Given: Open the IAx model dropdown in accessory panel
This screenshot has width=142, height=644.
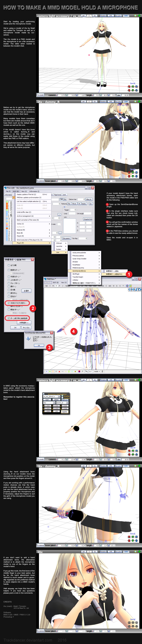Looking at the screenshot, I should 54,403.
